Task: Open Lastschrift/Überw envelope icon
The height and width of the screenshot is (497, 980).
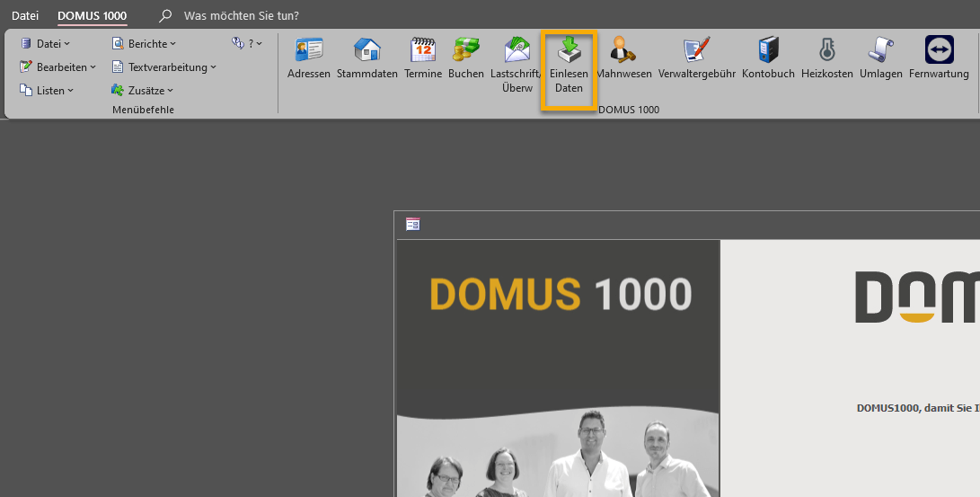Action: tap(516, 50)
